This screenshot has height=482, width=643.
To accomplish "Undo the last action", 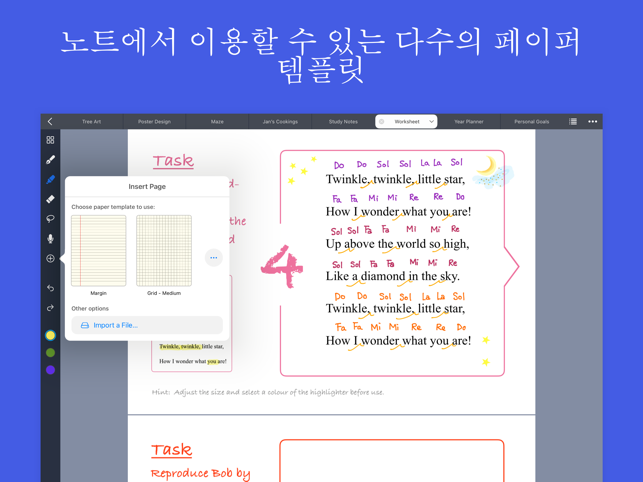I will 50,288.
